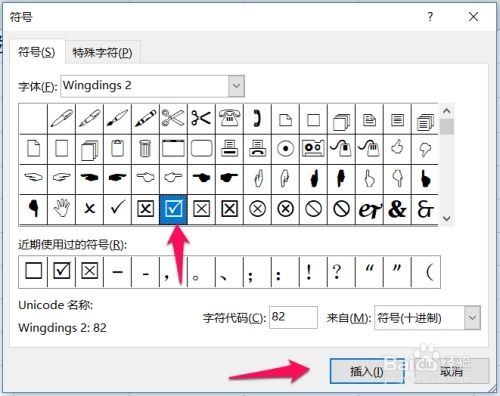Select the circled dot symbol
500x396 pixels.
point(285,149)
